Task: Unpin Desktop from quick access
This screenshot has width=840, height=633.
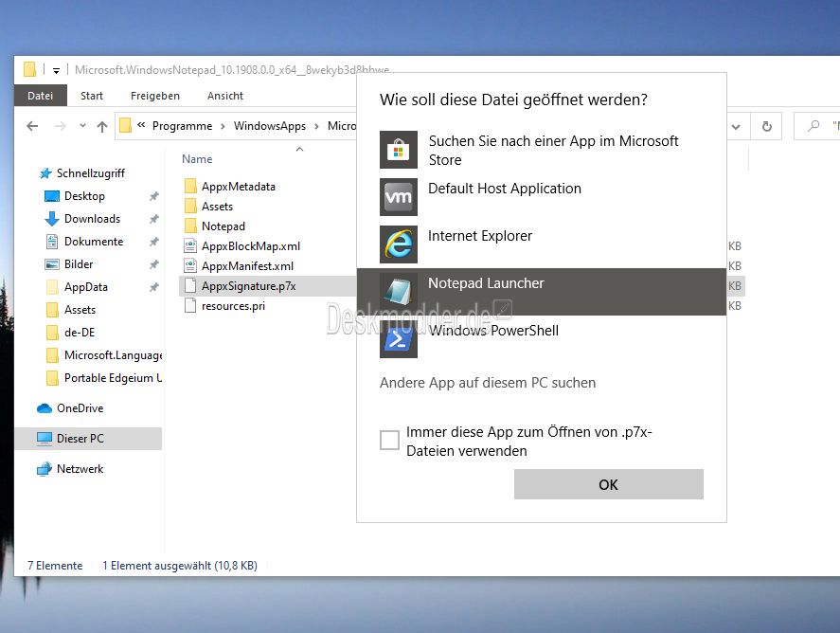Action: coord(153,196)
